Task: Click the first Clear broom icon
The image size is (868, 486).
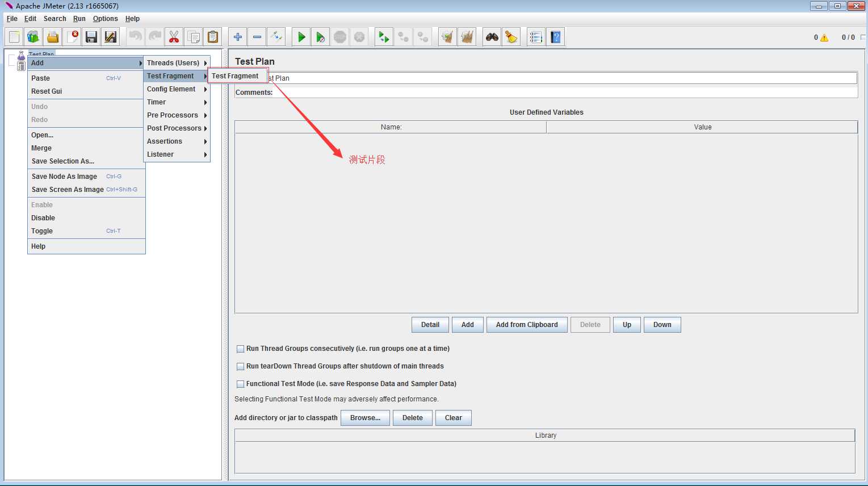Action: [448, 37]
